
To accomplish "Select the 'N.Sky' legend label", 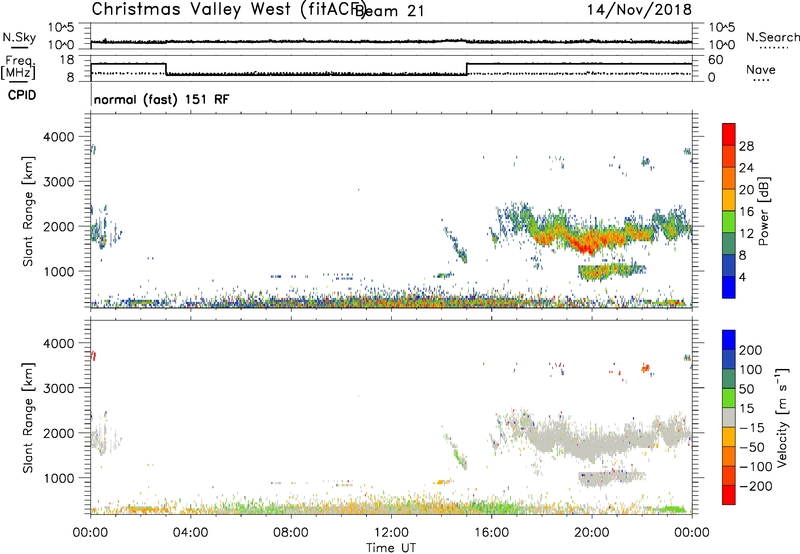I will 19,37.
